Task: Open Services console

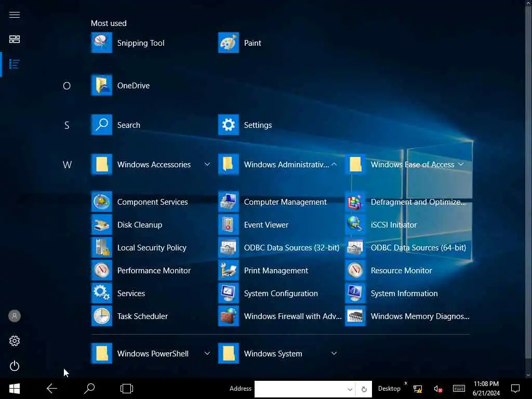Action: click(x=118, y=293)
